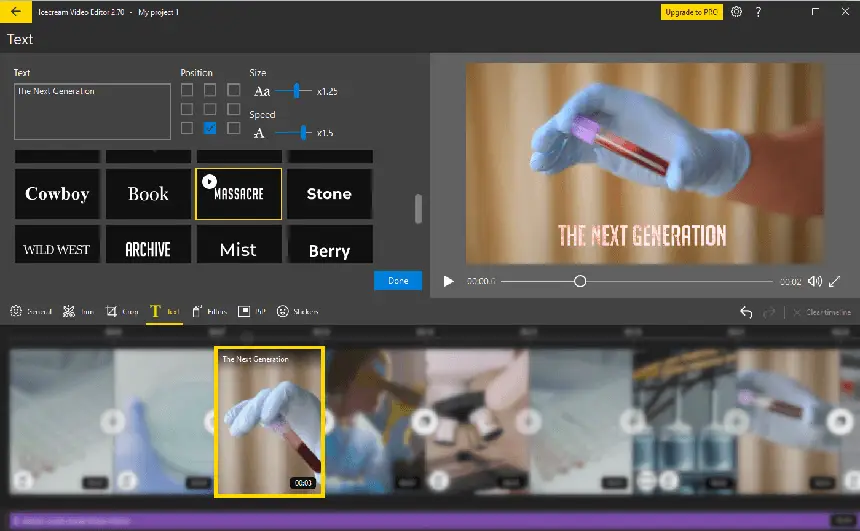Set text position to bottom left checkbox
The image size is (860, 531).
tap(187, 128)
